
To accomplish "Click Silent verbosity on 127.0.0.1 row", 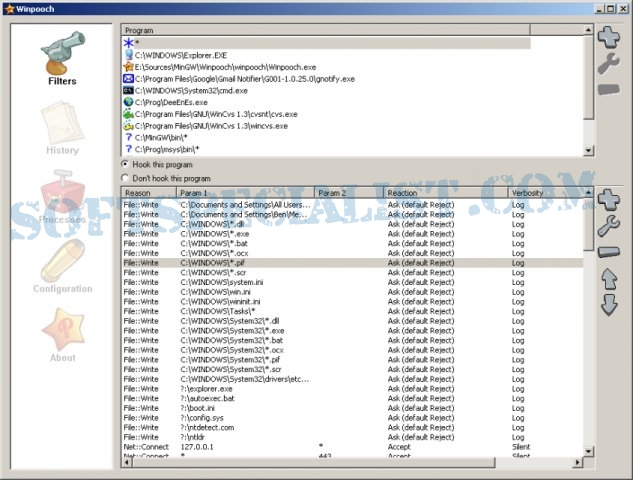I will (x=521, y=447).
